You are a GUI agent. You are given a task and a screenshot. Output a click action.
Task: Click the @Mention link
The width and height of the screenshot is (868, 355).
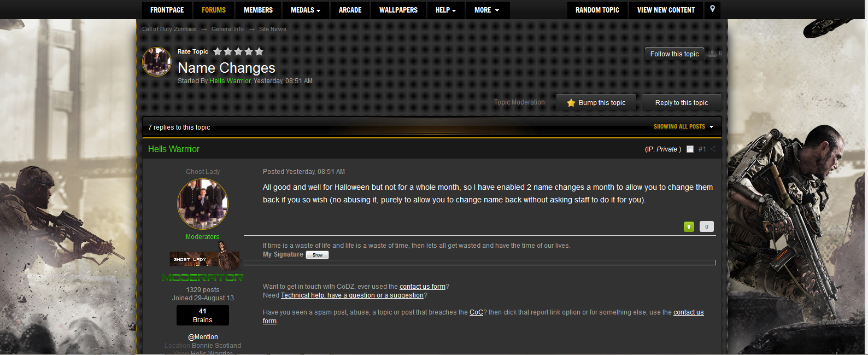point(203,337)
